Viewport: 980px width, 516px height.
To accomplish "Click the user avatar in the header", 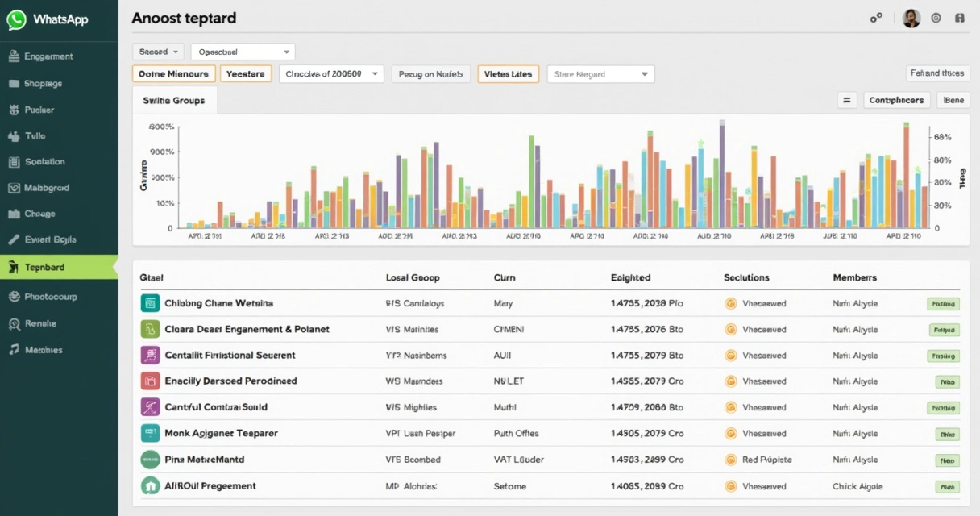I will [911, 19].
